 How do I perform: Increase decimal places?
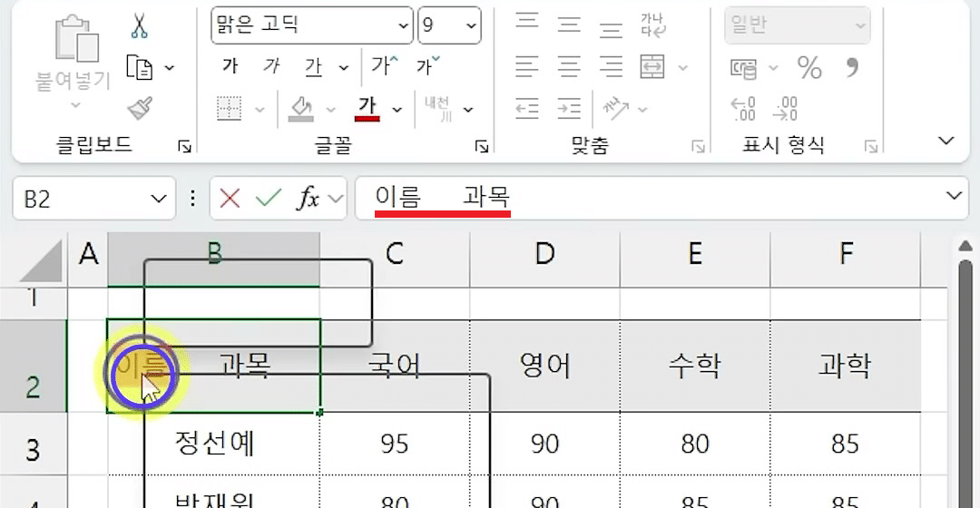[743, 109]
